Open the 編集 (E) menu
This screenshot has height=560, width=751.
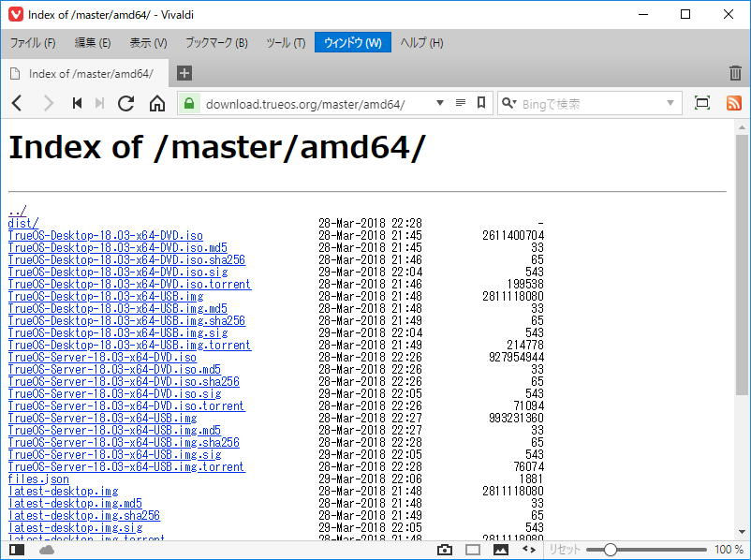[93, 43]
